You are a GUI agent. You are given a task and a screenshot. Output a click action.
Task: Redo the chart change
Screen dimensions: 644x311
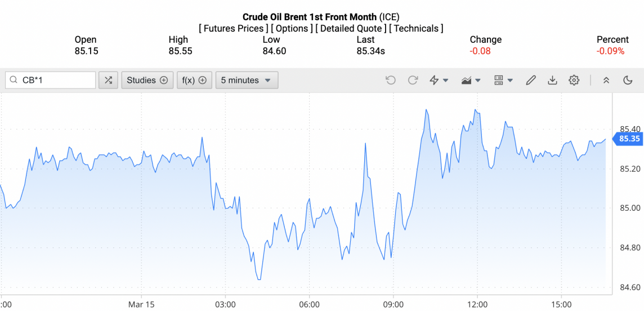click(413, 80)
